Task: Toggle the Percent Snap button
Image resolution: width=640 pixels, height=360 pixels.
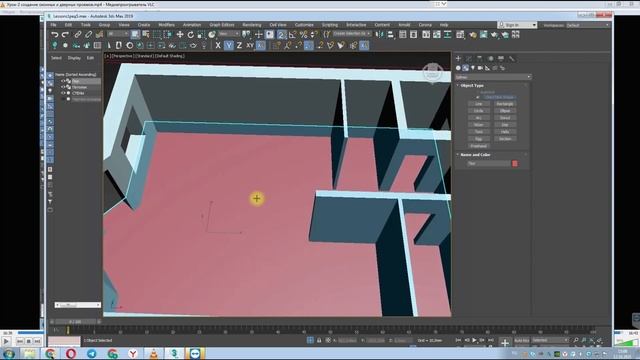Action: pyautogui.click(x=303, y=35)
